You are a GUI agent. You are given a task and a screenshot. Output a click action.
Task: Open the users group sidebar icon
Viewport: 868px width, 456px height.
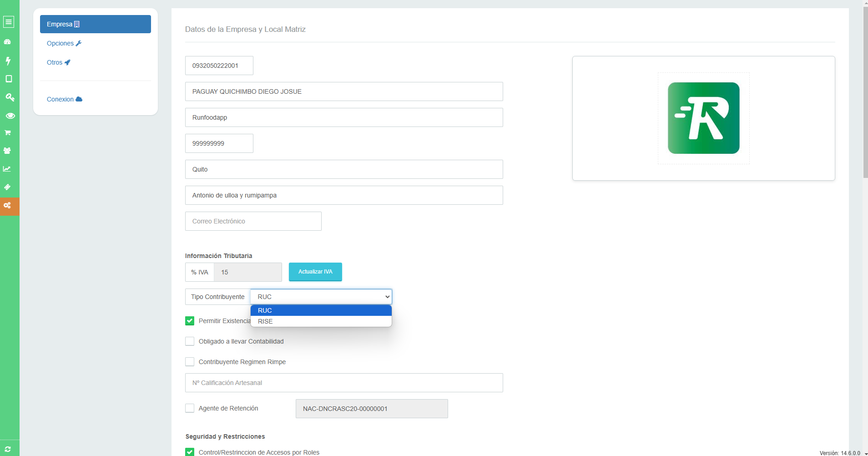click(x=7, y=151)
